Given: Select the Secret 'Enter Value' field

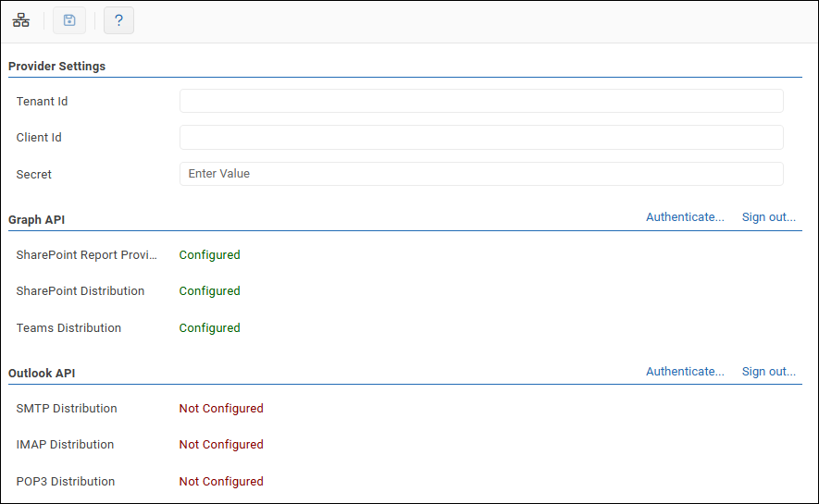Looking at the screenshot, I should 481,174.
